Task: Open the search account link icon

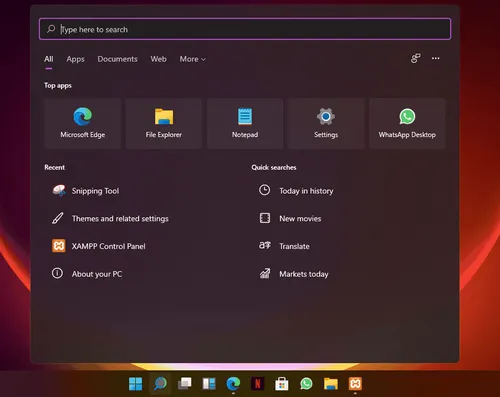Action: [415, 58]
